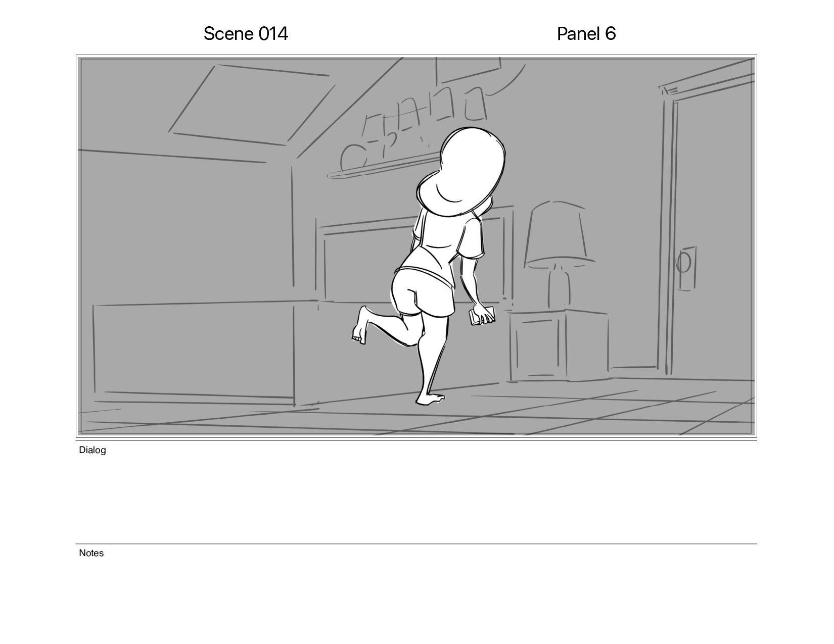Select the Dialog label
Screen dimensions: 834x644
[92, 450]
